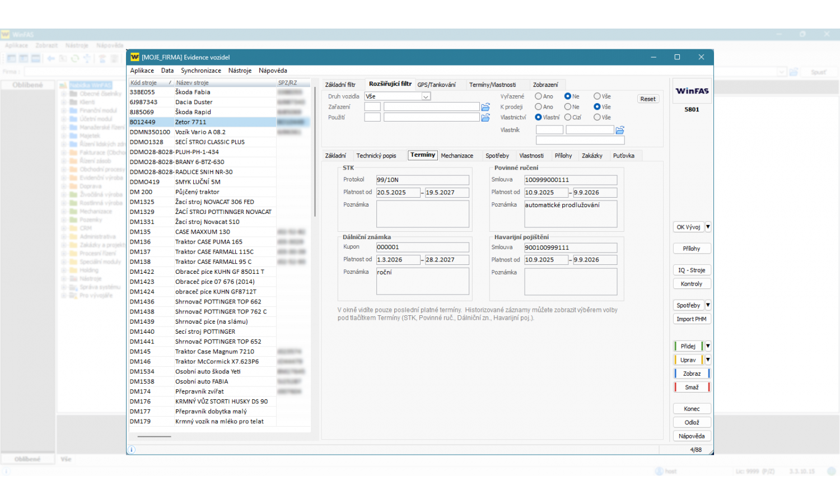Select Cizí ownership radio option
The image size is (840, 504).
(x=568, y=118)
